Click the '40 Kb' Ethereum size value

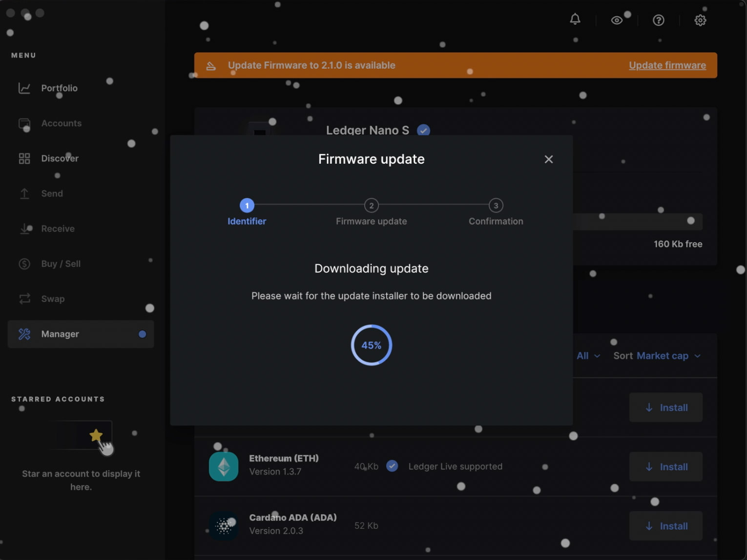[366, 467]
